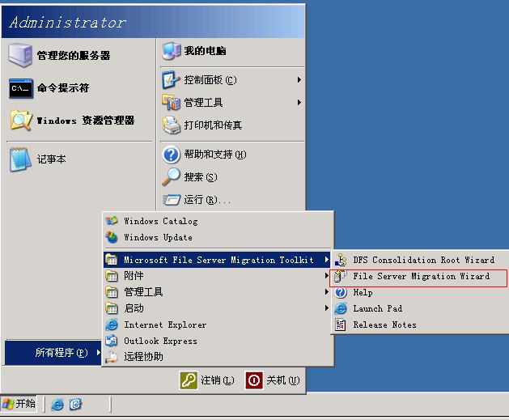Expand 管理工具 arrow in right column
The width and height of the screenshot is (509, 420).
pyautogui.click(x=299, y=103)
